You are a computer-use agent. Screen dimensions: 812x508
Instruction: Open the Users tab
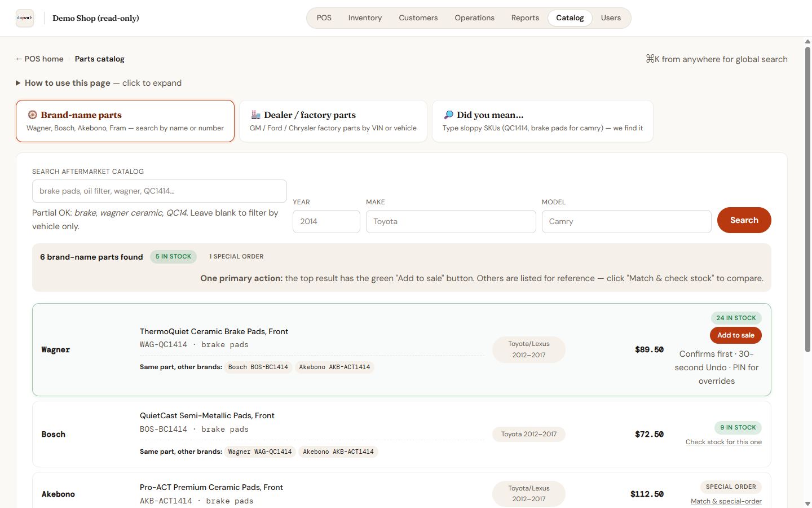coord(611,18)
